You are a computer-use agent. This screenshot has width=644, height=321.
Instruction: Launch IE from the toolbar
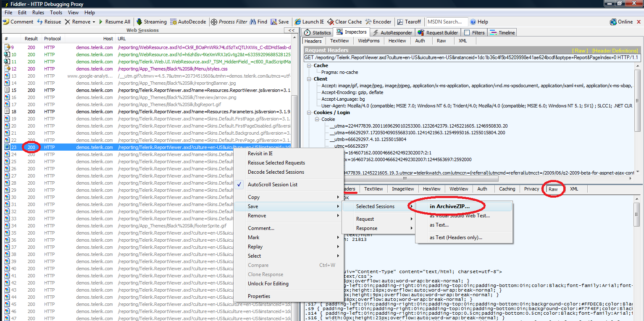coord(309,22)
